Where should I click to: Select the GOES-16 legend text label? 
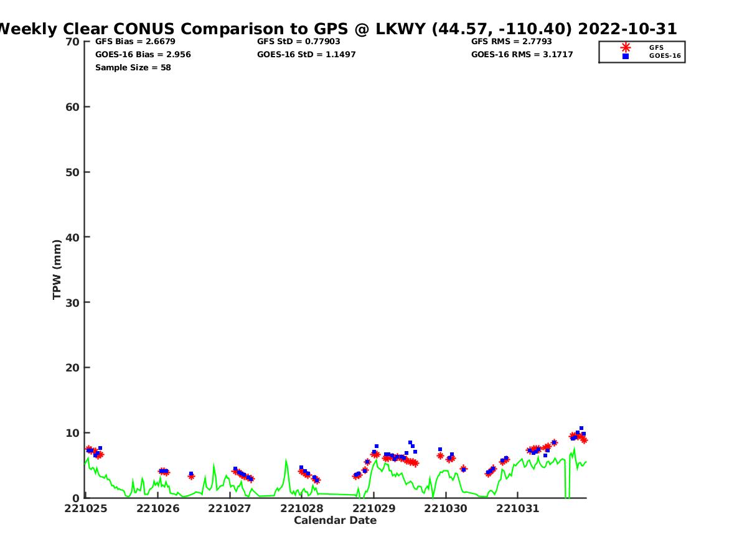(x=665, y=56)
